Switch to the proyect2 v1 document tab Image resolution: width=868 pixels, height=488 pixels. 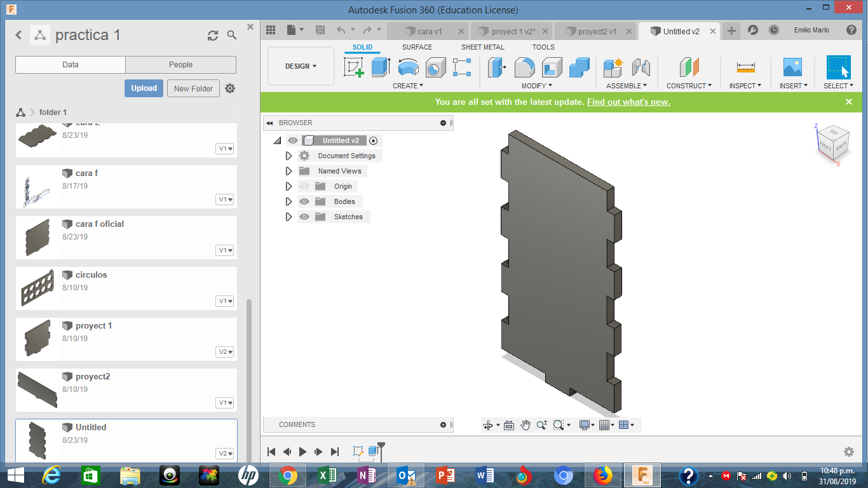[595, 31]
